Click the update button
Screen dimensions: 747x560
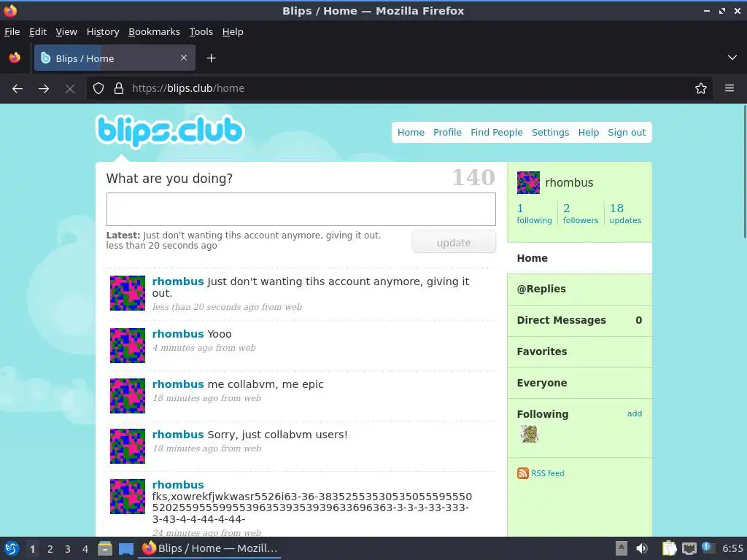(x=454, y=242)
